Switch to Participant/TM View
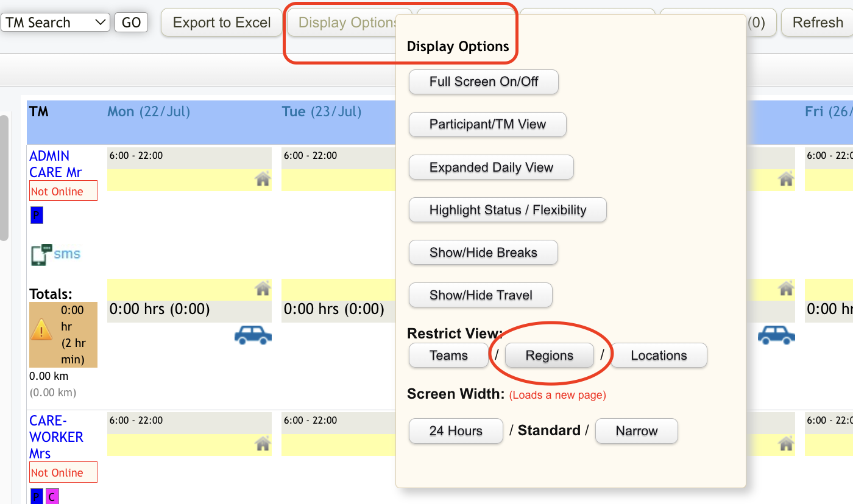 (487, 124)
